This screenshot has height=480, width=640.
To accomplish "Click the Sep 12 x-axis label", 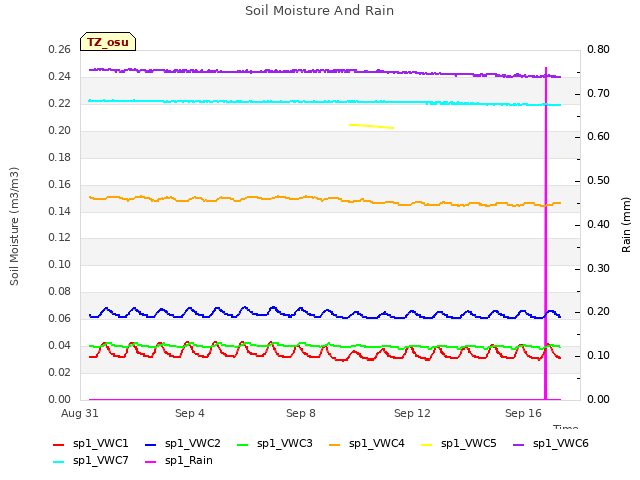I will pyautogui.click(x=412, y=413).
